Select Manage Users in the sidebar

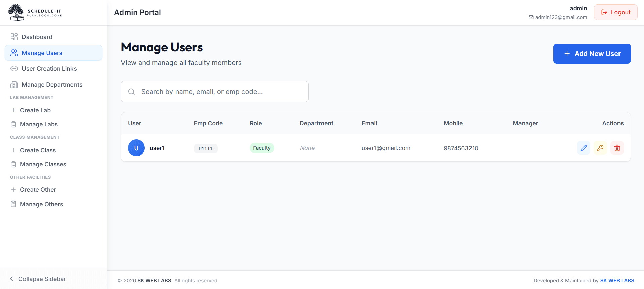(x=53, y=53)
